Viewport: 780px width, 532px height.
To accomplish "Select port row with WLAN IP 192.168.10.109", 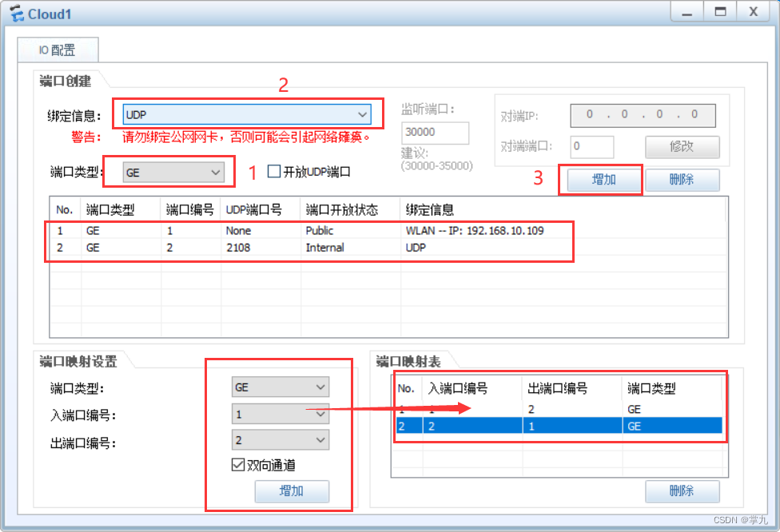I will point(388,231).
